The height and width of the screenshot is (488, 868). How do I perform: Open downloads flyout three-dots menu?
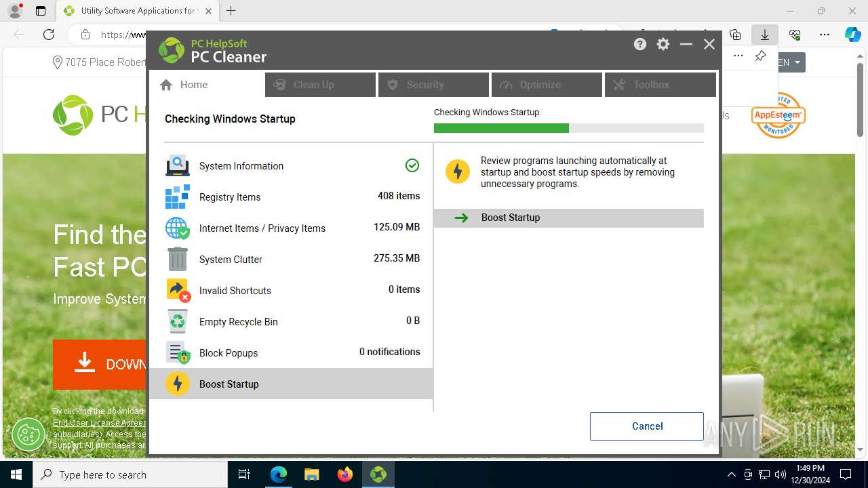click(x=738, y=56)
